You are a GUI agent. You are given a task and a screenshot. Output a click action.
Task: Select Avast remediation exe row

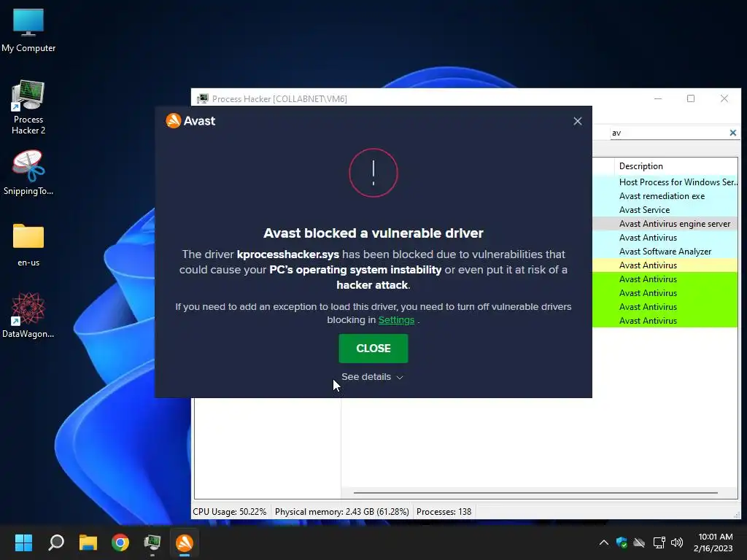665,195
